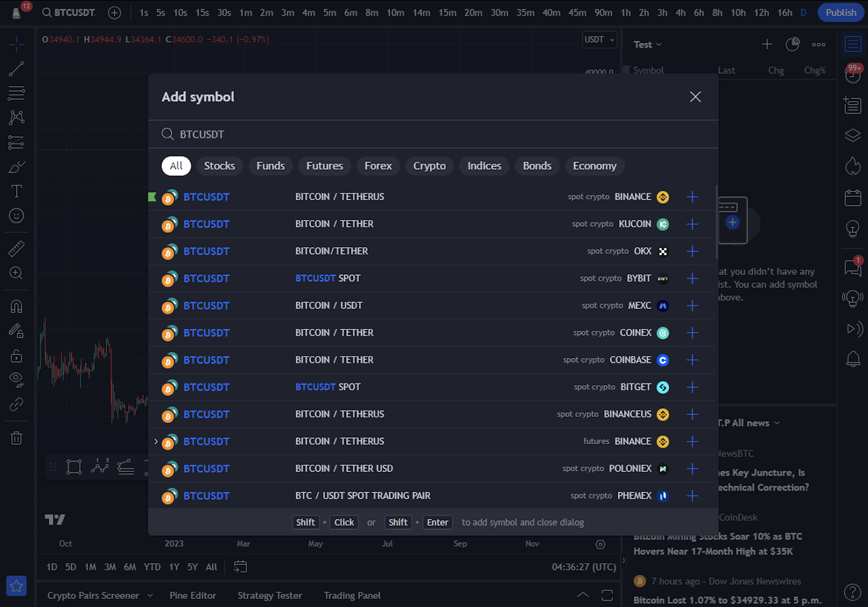Select the Bonds filter tab
Image resolution: width=868 pixels, height=607 pixels.
coord(537,166)
